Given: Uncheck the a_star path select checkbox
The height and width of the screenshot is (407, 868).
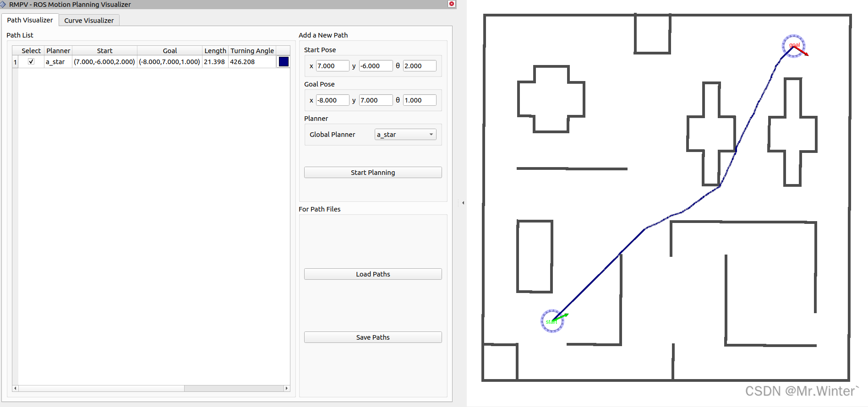Looking at the screenshot, I should tap(31, 61).
